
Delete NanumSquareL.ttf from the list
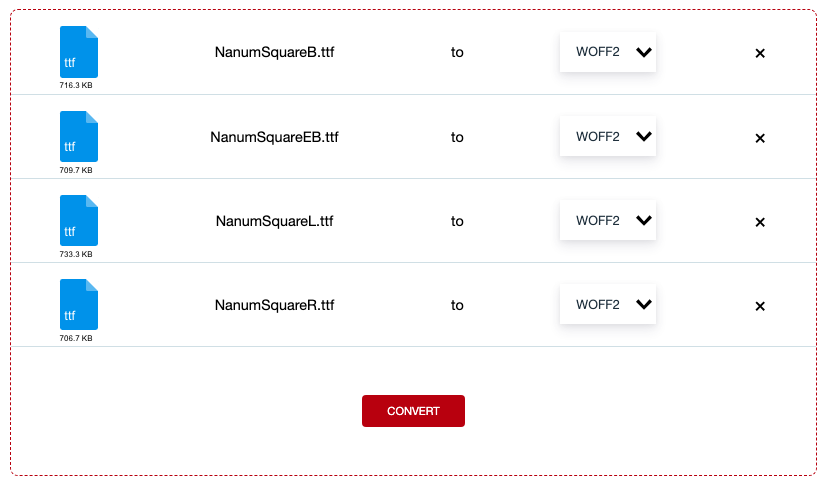pos(760,222)
